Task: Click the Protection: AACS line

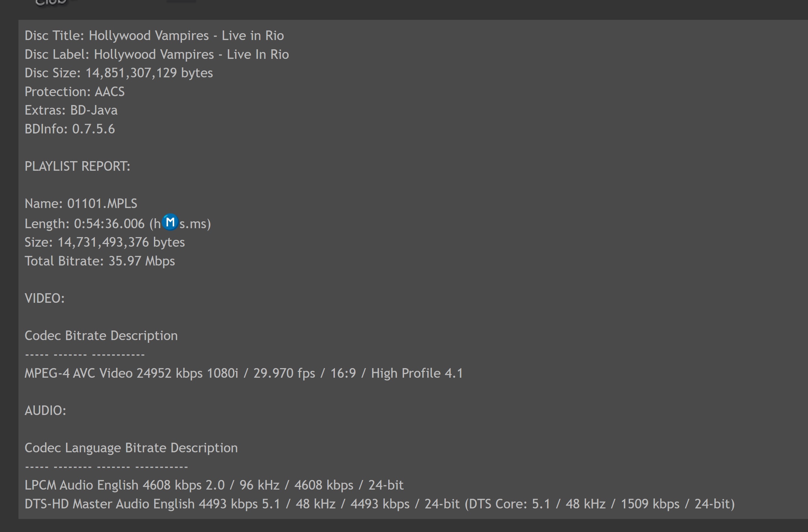Action: pos(75,92)
